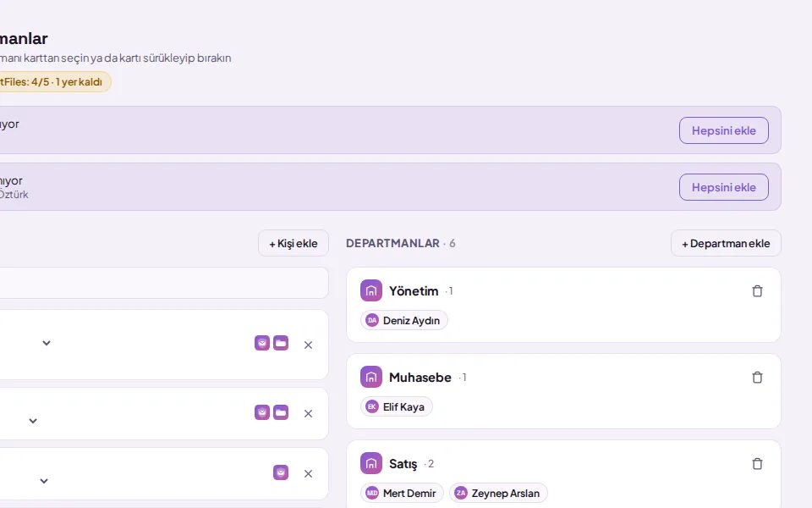Select the Deniz Aydın name in its chip
The height and width of the screenshot is (508, 812).
(412, 320)
